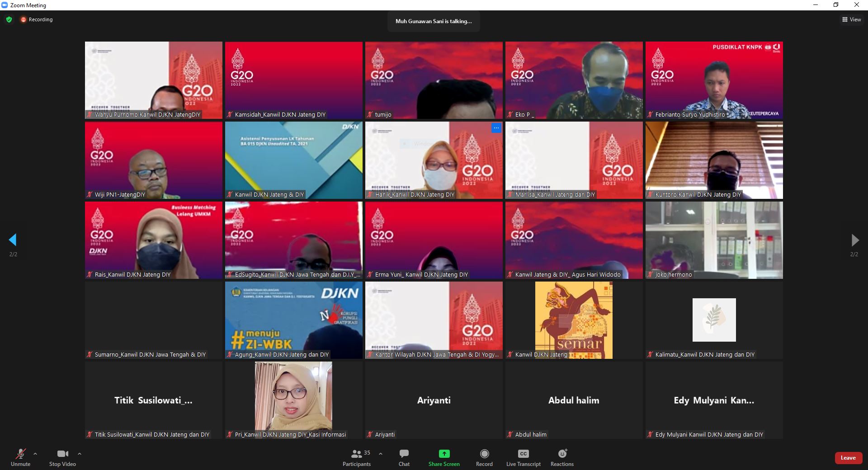
Task: Open Live Transcript captions
Action: click(523, 454)
